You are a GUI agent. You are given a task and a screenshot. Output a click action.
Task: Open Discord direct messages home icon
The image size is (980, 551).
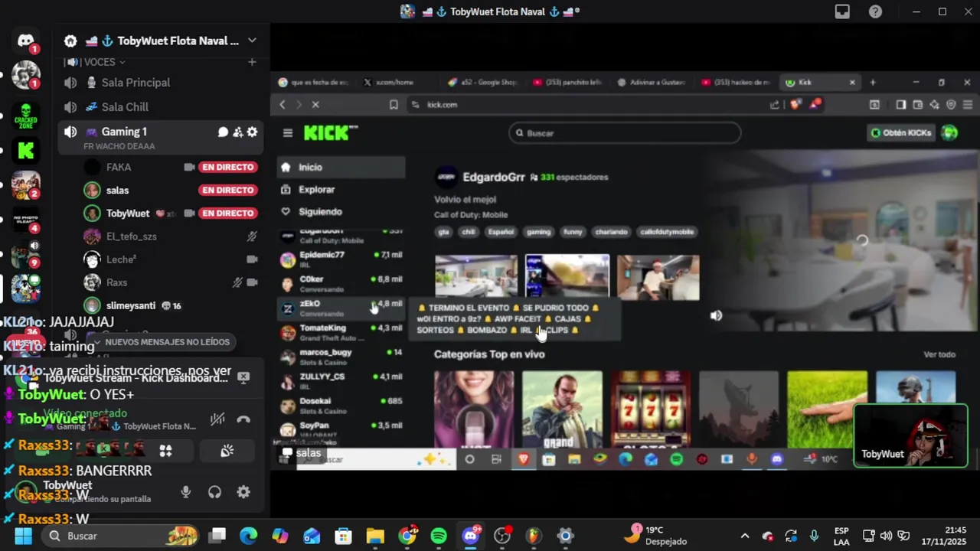(25, 41)
